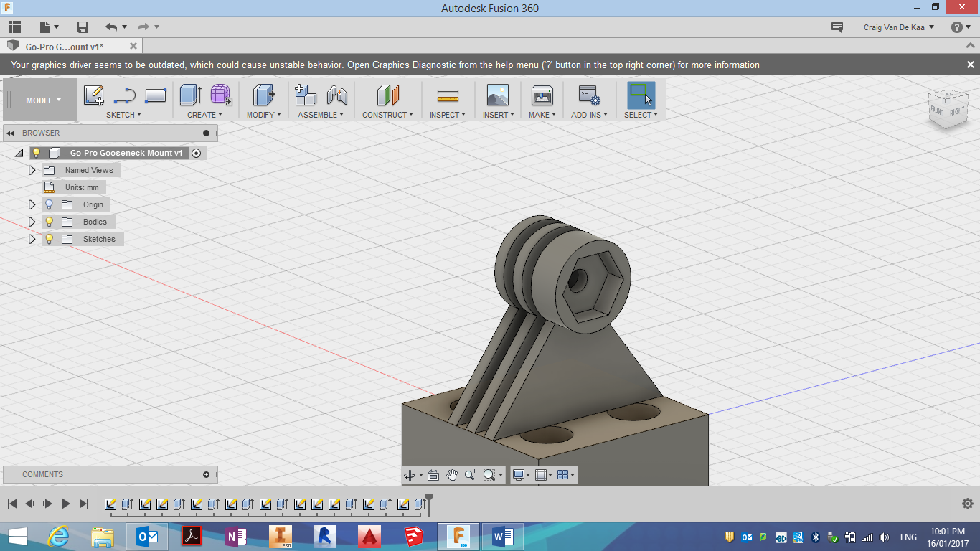Click the Look At camera icon
Image resolution: width=980 pixels, height=551 pixels.
(x=433, y=475)
